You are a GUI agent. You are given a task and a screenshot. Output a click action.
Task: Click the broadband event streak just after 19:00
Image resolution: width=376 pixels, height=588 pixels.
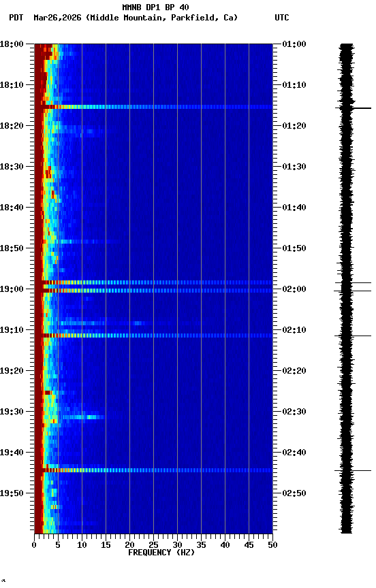tap(153, 291)
